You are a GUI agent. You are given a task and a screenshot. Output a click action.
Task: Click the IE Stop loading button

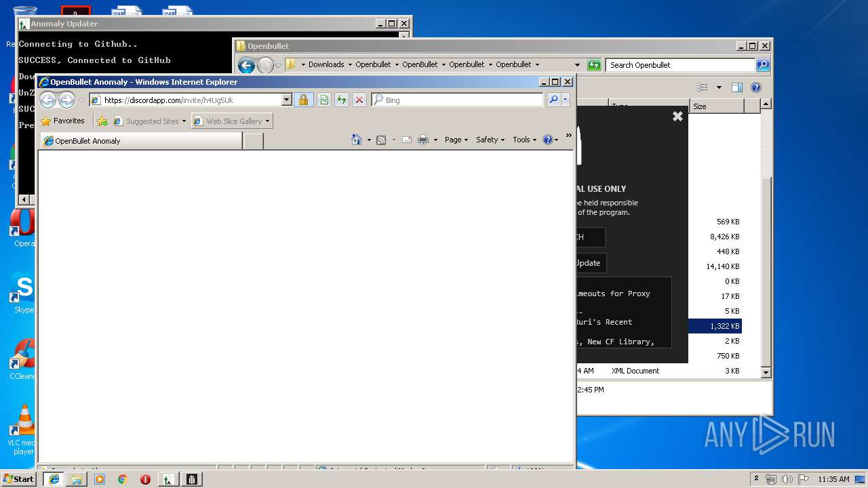pos(359,100)
